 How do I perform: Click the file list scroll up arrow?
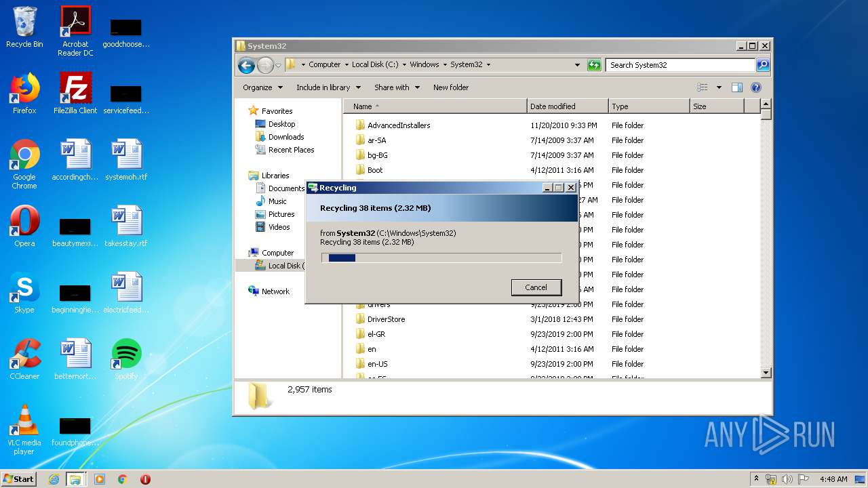coord(766,104)
